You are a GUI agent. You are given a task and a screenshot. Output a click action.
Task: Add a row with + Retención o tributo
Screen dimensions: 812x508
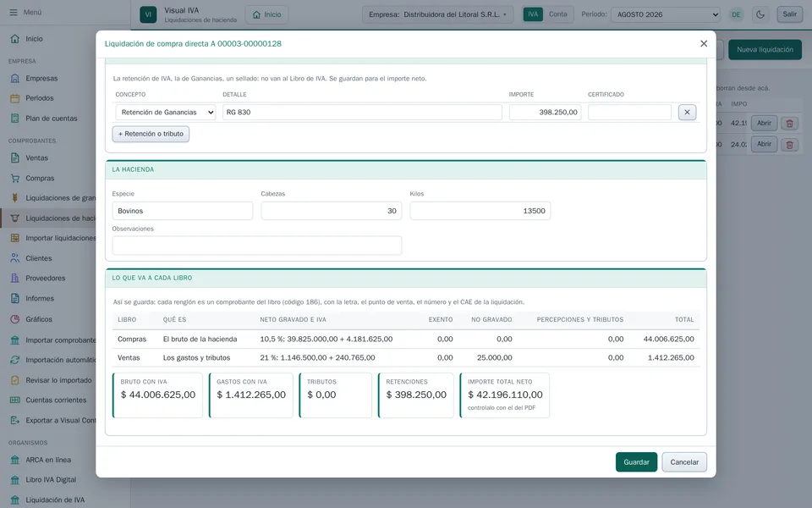(x=151, y=134)
